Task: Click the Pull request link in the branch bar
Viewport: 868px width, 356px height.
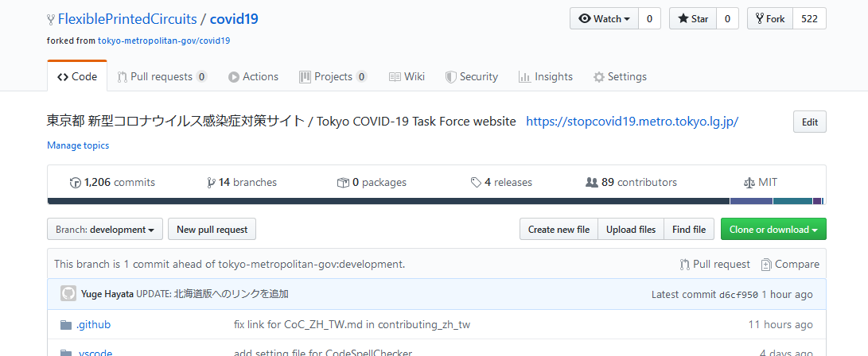Action: (714, 265)
